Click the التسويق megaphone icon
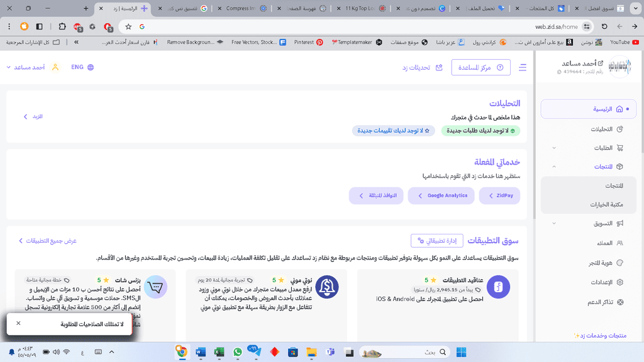The height and width of the screenshot is (362, 644). point(619,223)
